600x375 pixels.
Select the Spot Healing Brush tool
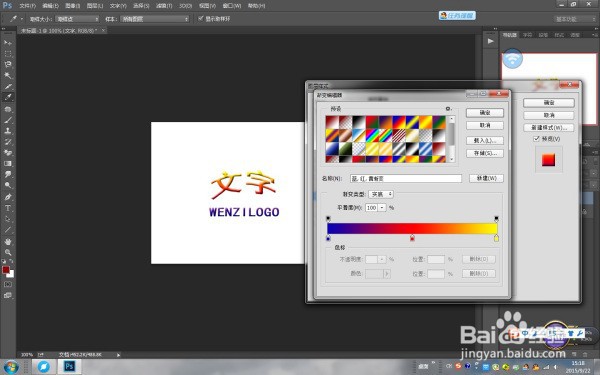[x=8, y=109]
